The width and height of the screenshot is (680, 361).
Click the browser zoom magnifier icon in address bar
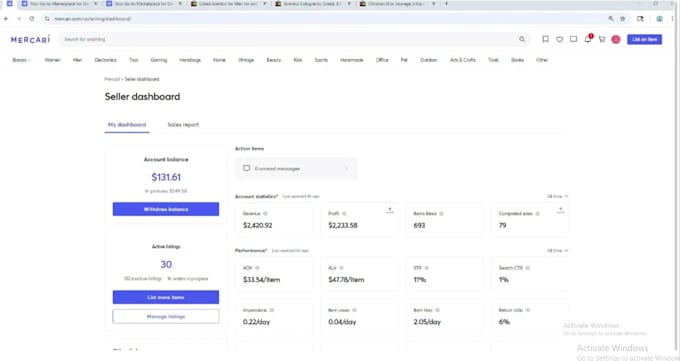(611, 19)
